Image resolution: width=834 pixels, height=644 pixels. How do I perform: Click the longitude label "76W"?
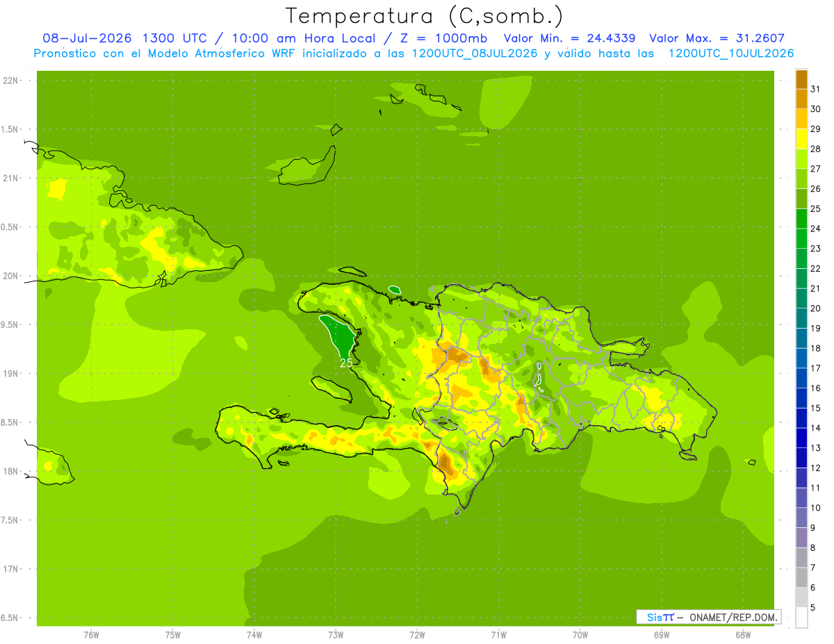click(91, 635)
